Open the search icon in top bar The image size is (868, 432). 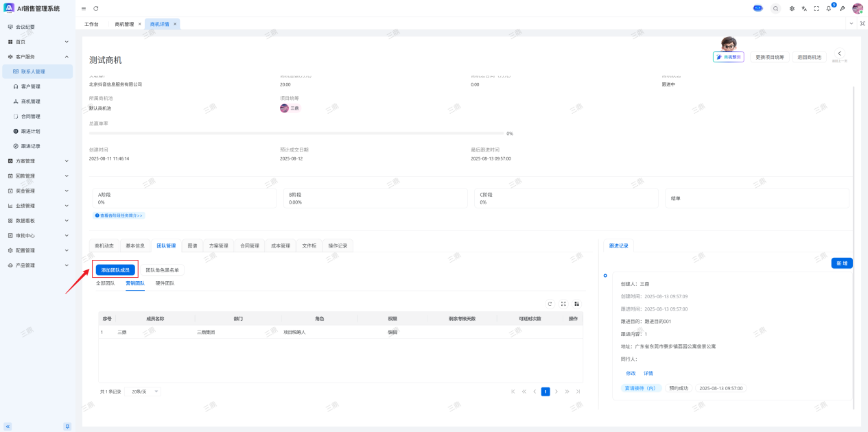[775, 9]
